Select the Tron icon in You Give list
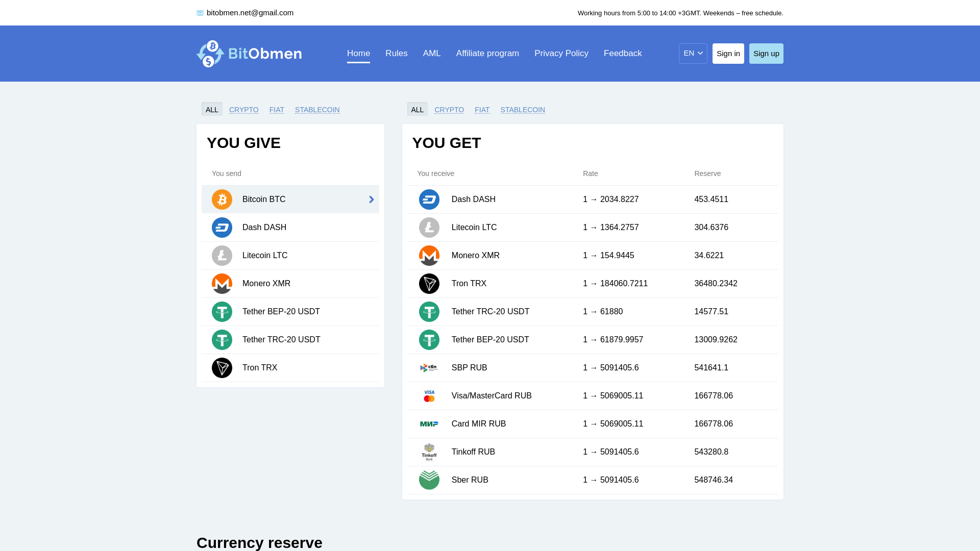Image resolution: width=980 pixels, height=551 pixels. coord(222,368)
